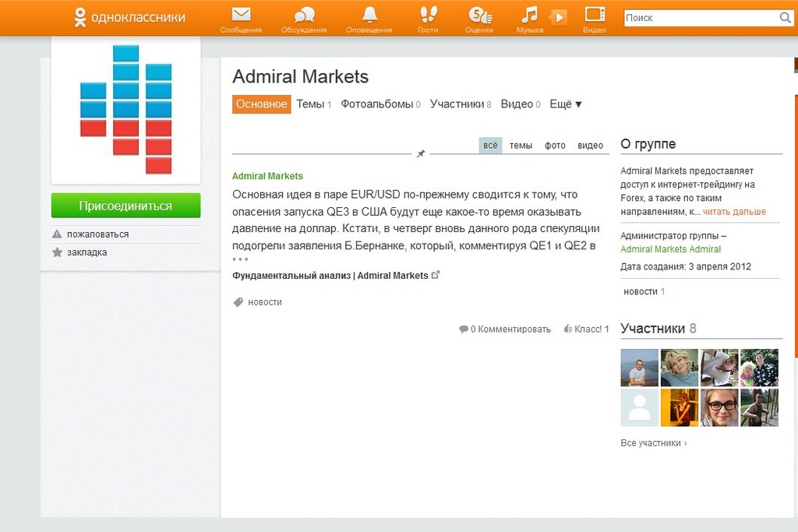The image size is (798, 532).
Task: Switch to the Участники tab
Action: tap(461, 104)
